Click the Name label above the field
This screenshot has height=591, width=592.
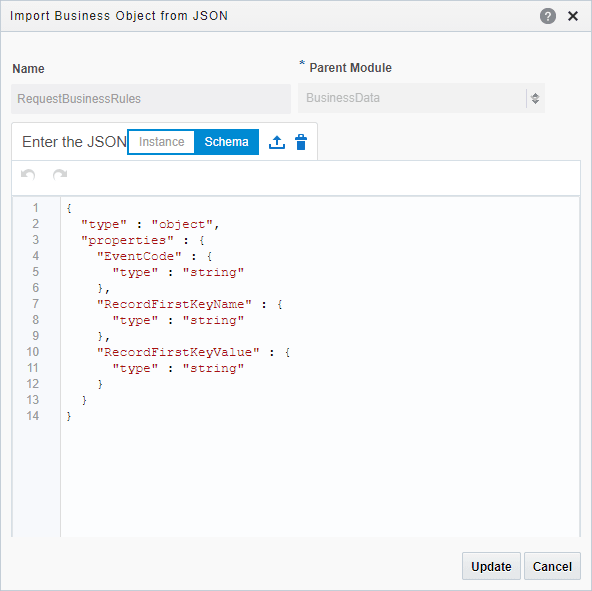28,69
